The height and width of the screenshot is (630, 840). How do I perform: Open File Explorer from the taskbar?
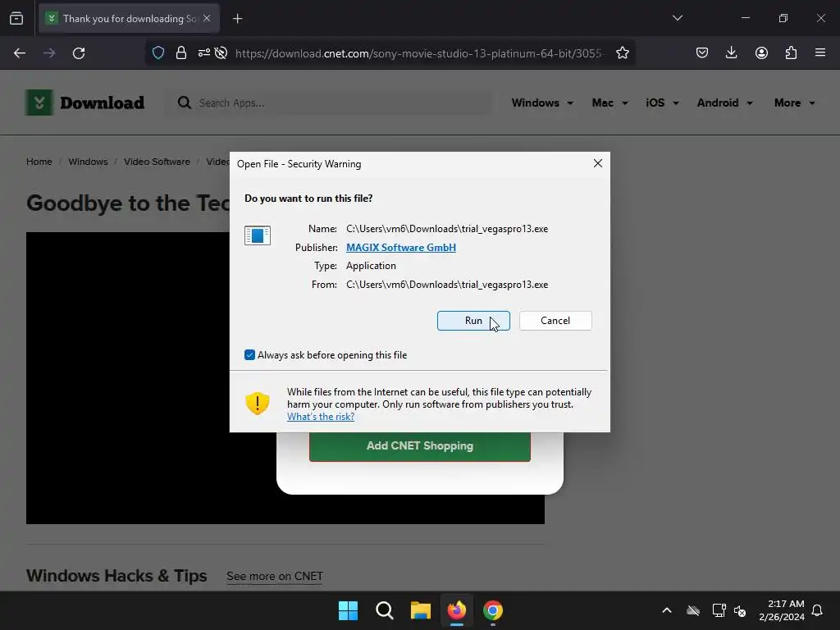coord(421,610)
